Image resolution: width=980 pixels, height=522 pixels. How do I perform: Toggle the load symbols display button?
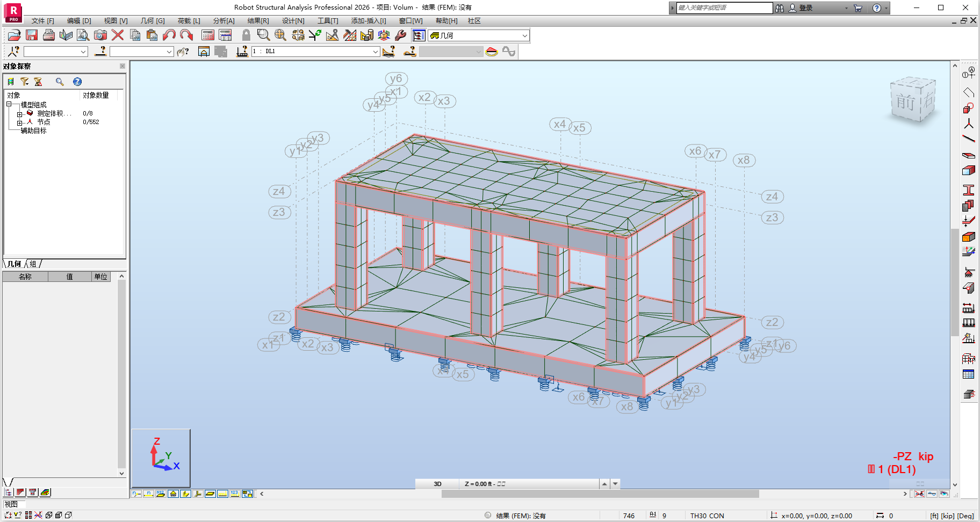coord(222,494)
